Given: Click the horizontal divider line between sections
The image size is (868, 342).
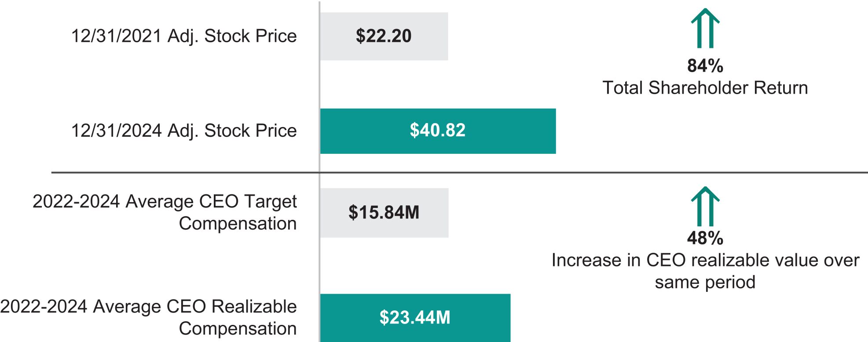Looking at the screenshot, I should click(616, 173).
